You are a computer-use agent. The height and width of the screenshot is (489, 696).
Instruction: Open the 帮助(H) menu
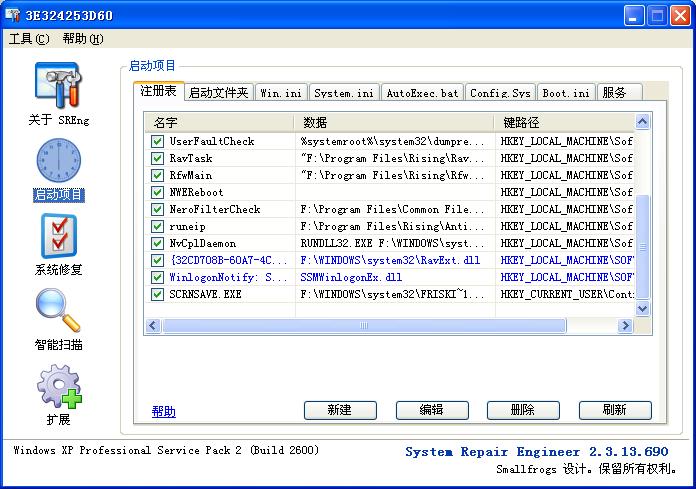[x=83, y=39]
